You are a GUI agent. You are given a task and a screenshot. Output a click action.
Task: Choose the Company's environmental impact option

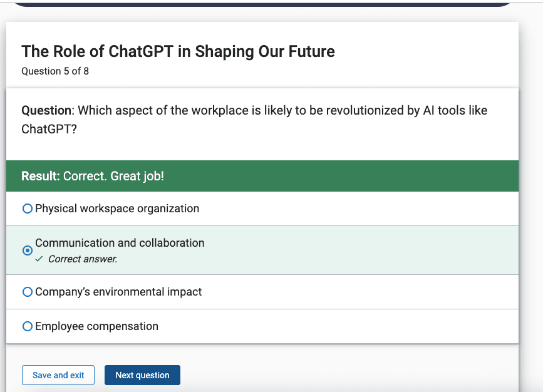coord(28,292)
